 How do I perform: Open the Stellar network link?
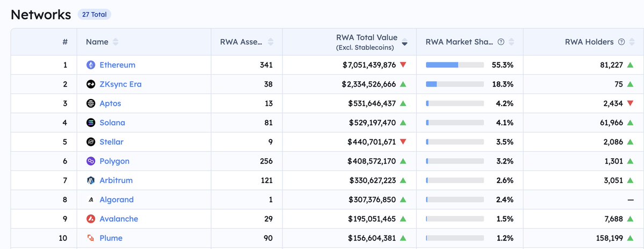[112, 142]
